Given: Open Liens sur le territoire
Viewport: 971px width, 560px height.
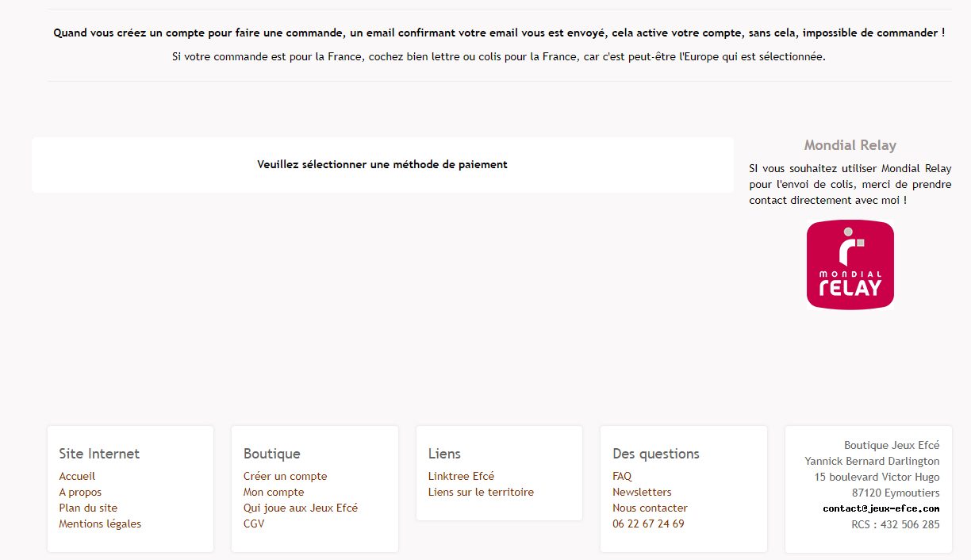Looking at the screenshot, I should click(481, 493).
